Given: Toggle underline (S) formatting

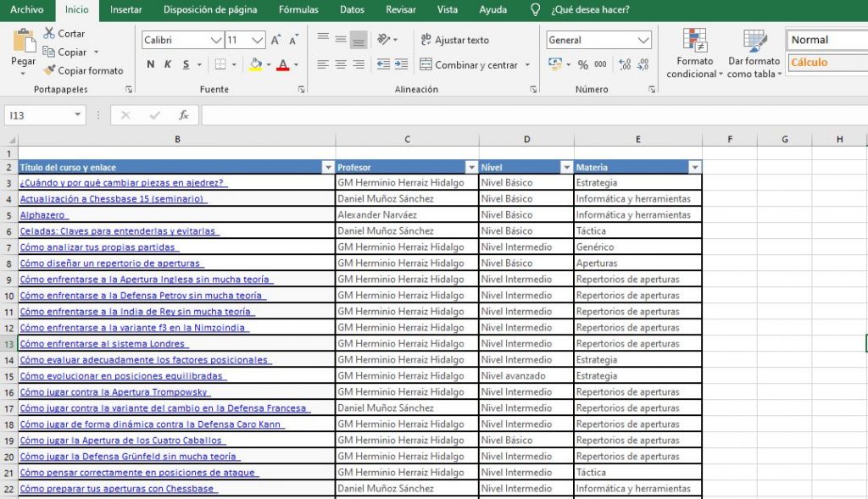Looking at the screenshot, I should coord(186,64).
